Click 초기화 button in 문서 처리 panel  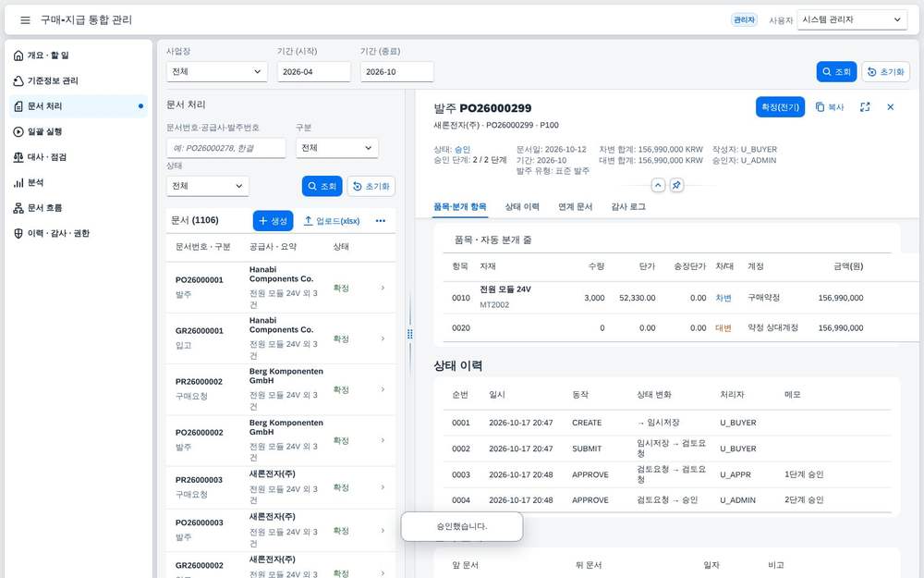(371, 187)
